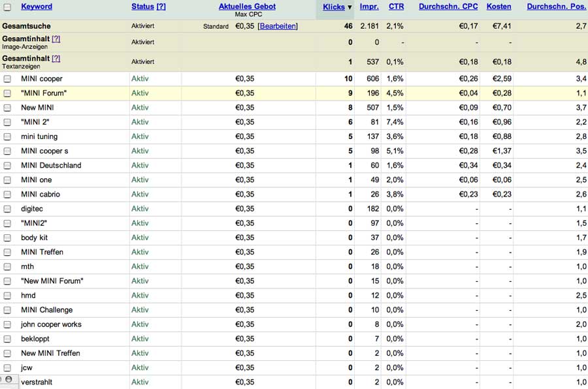The height and width of the screenshot is (389, 588).
Task: Sort by CTR column header
Action: pyautogui.click(x=396, y=7)
